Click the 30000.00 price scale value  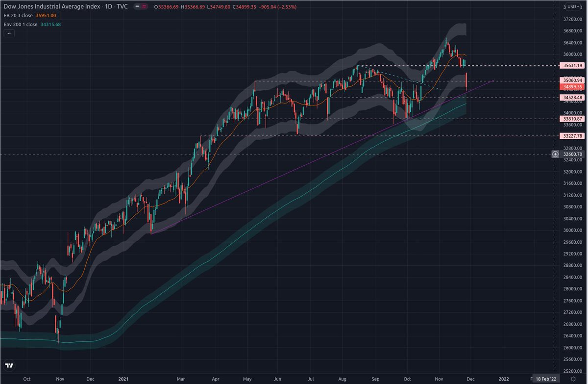point(573,230)
